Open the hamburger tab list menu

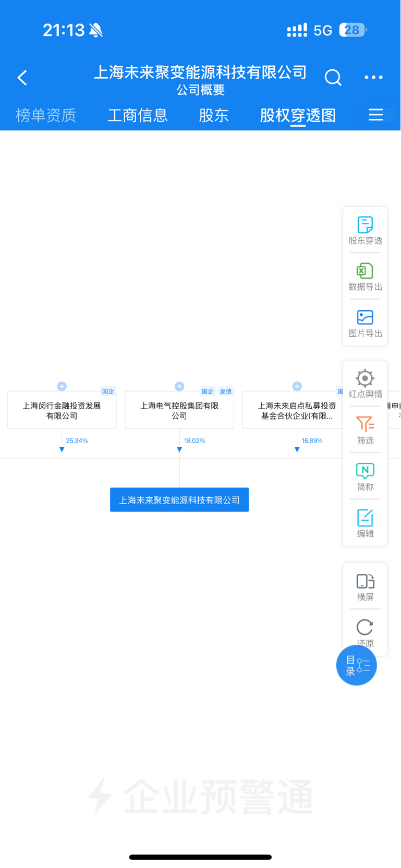click(x=376, y=115)
